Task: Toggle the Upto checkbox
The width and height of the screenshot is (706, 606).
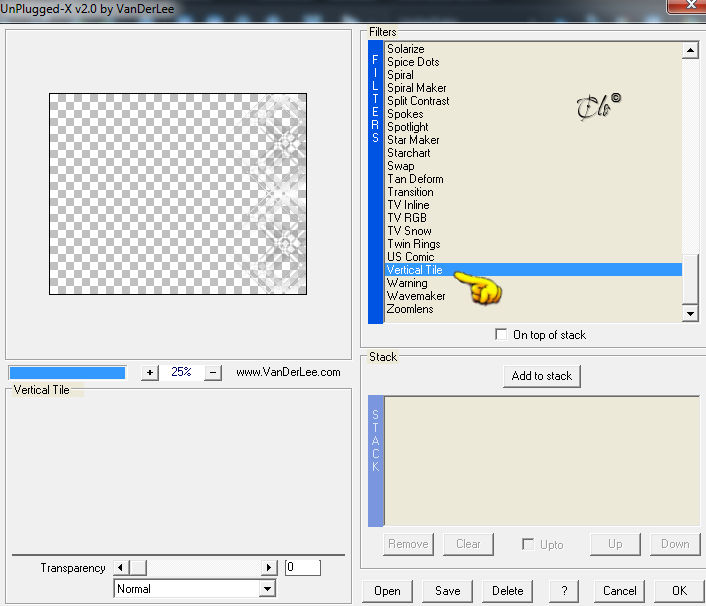Action: pos(528,544)
